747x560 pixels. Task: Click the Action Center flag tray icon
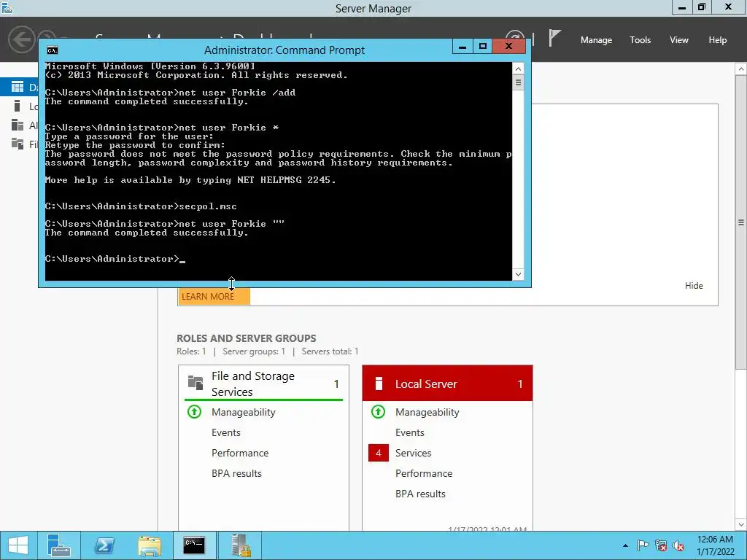tap(643, 545)
